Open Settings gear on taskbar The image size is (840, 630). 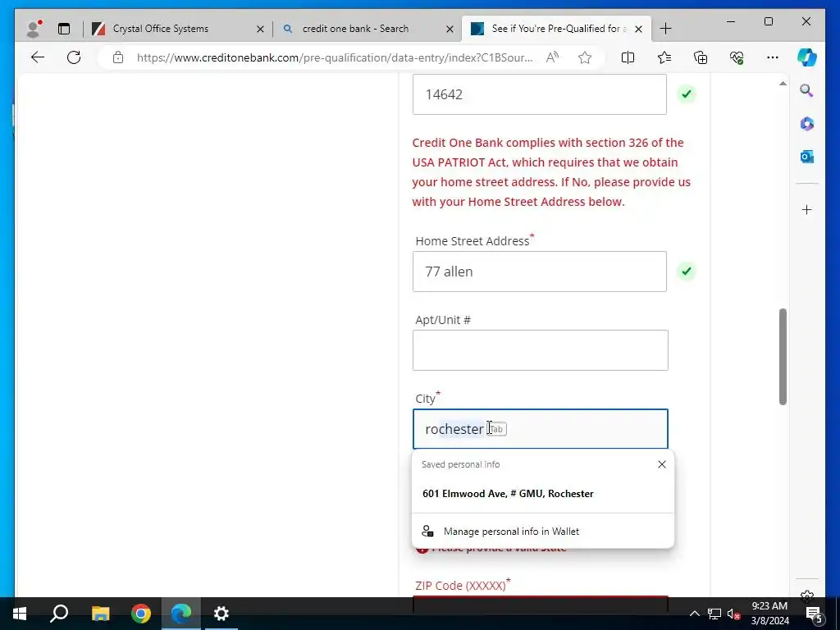221,614
